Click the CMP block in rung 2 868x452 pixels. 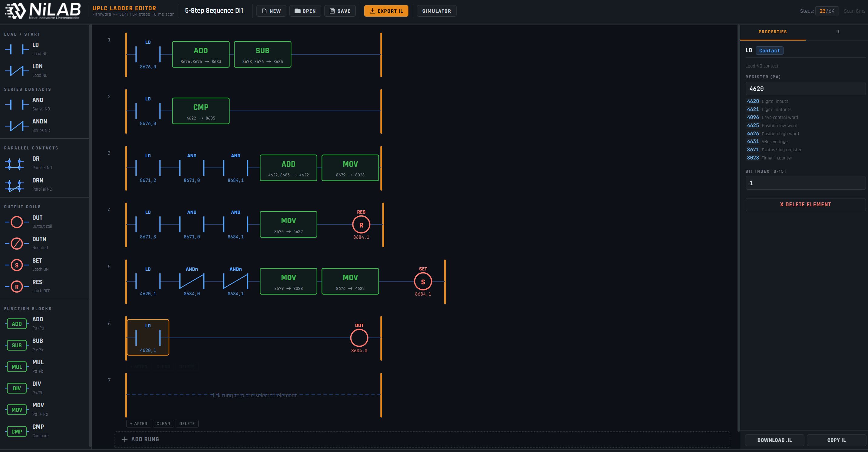coord(200,111)
